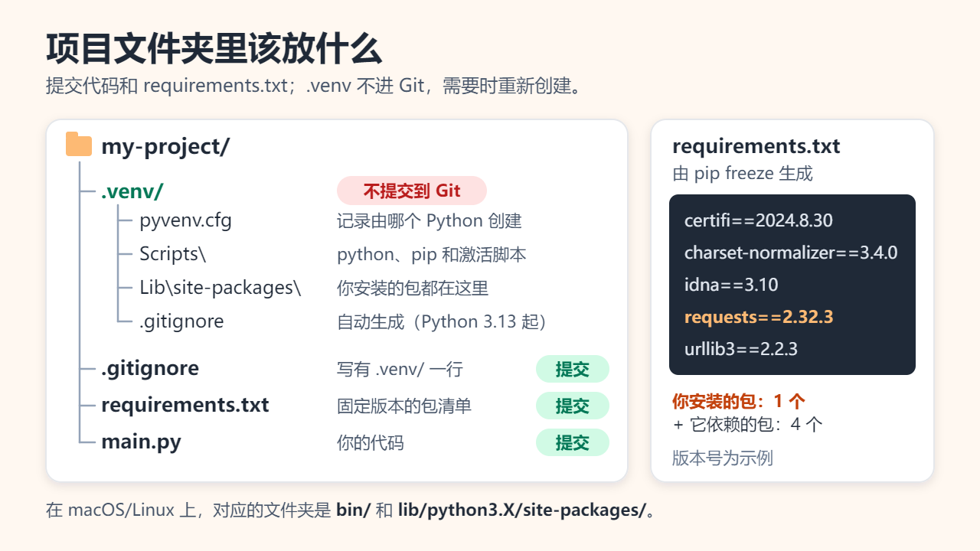Click the charset-normalizer==3.4.0 line
The image size is (980, 551).
pyautogui.click(x=791, y=253)
